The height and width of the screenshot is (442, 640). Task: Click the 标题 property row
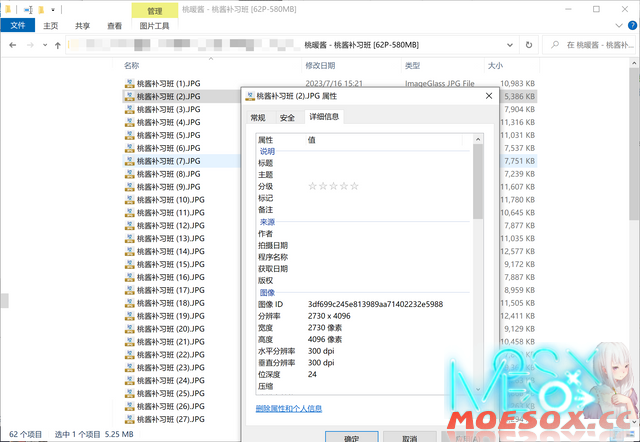point(363,163)
